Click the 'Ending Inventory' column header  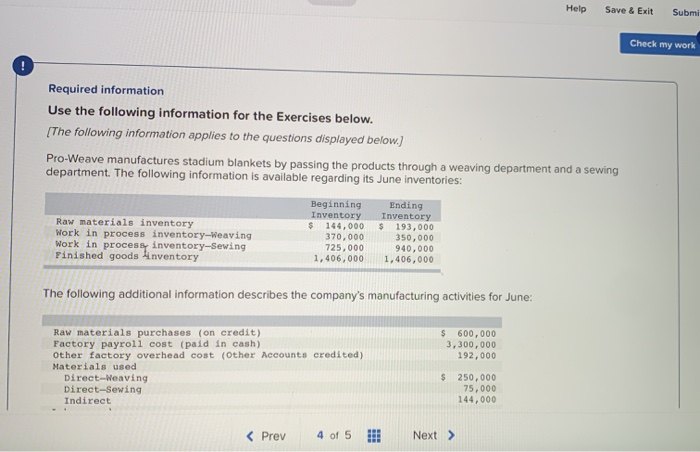pos(406,210)
